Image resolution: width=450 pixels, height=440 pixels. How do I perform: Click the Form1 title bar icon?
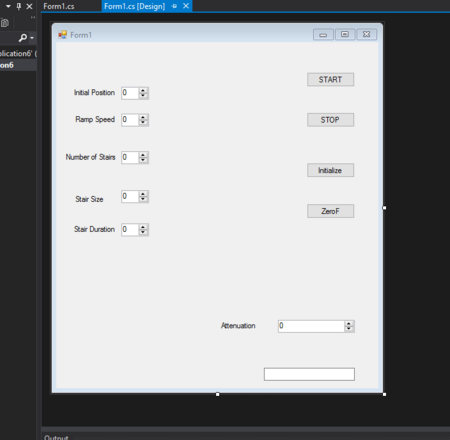[62, 35]
